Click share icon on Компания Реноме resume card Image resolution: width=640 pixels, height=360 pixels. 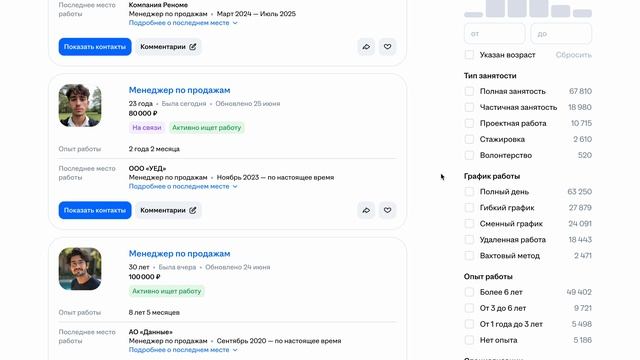(366, 47)
